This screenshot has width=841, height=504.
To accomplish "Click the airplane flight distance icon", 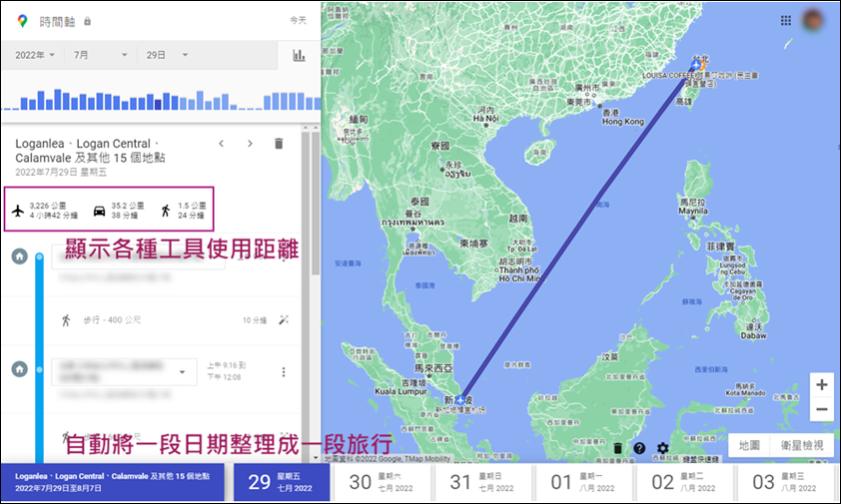I will point(18,211).
